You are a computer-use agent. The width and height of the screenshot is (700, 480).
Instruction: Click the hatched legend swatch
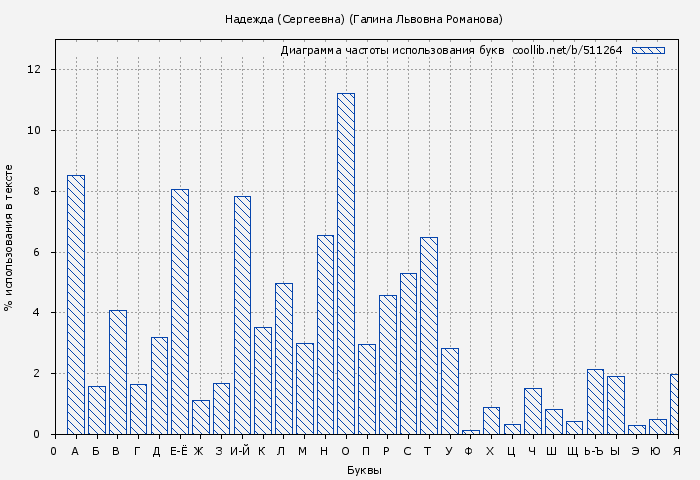tap(648, 50)
